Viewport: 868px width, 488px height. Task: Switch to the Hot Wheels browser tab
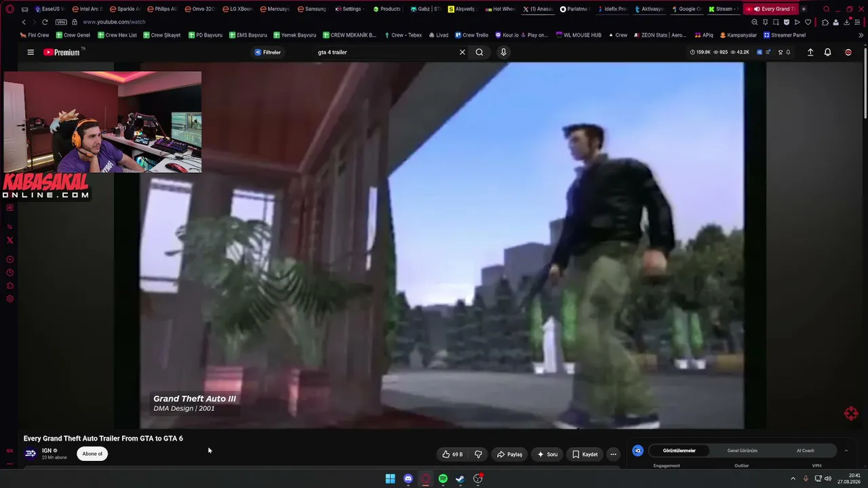(x=500, y=9)
